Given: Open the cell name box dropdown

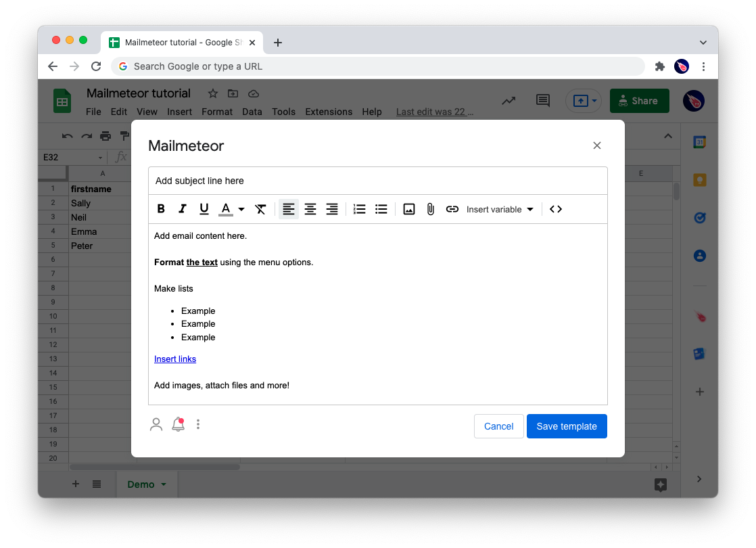Looking at the screenshot, I should [x=100, y=158].
